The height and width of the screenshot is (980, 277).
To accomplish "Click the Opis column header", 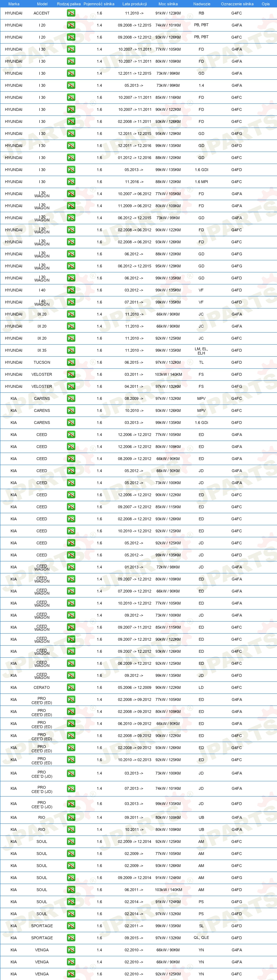I will coord(266,4).
